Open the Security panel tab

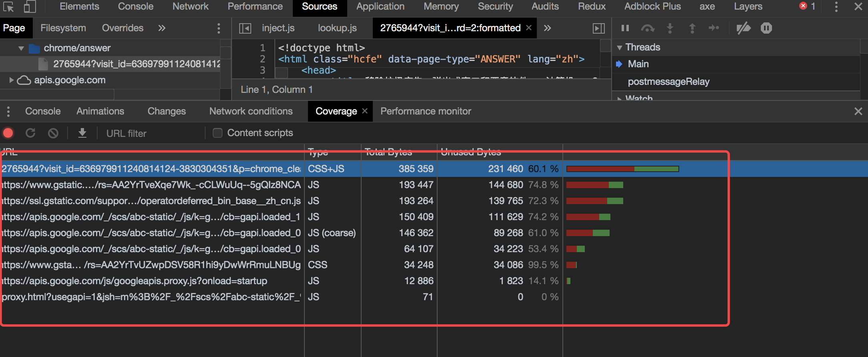(495, 6)
